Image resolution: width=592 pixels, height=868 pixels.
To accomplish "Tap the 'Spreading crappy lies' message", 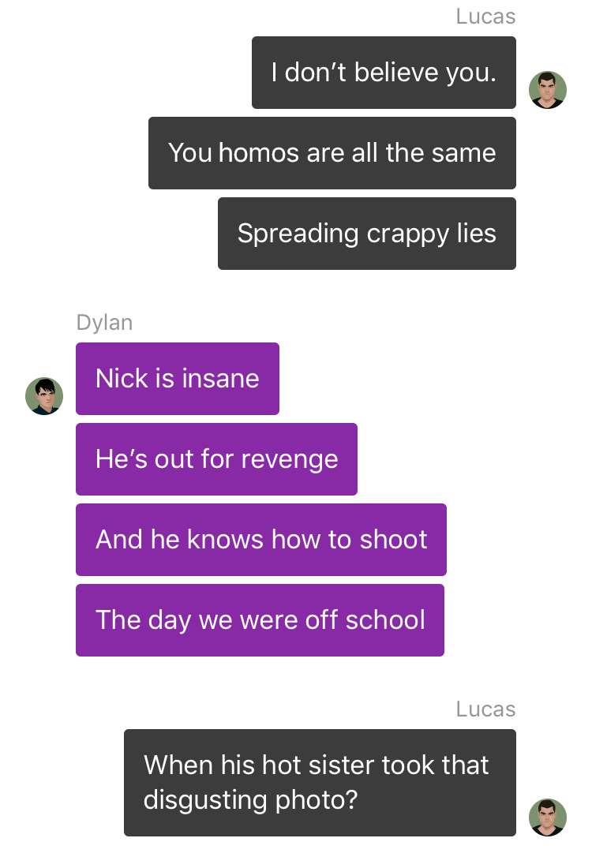I will (366, 234).
